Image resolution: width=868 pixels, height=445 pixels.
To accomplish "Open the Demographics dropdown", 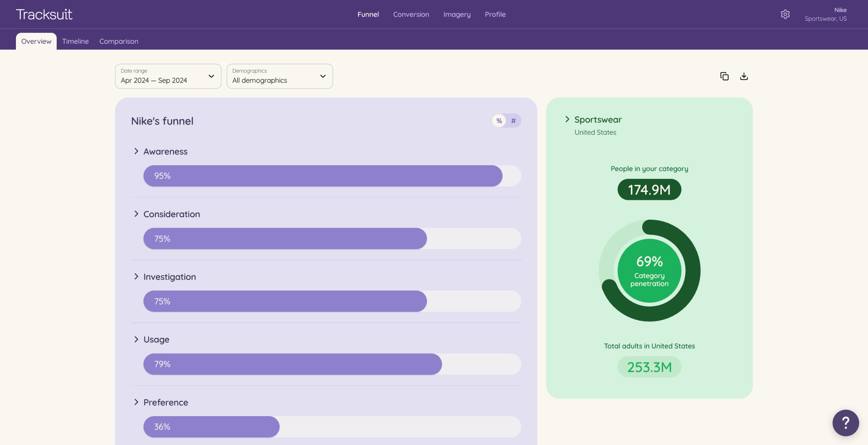I will 280,76.
